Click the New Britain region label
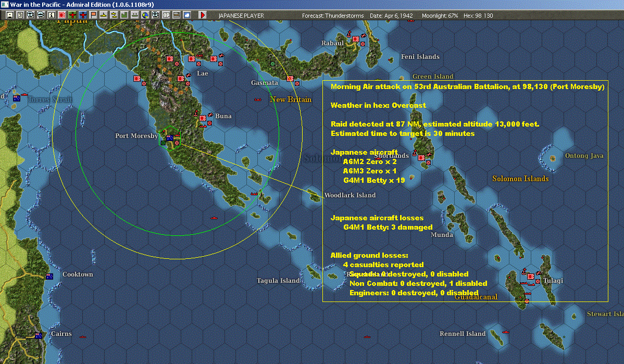Screen dimensions: 624x364 tap(291, 99)
